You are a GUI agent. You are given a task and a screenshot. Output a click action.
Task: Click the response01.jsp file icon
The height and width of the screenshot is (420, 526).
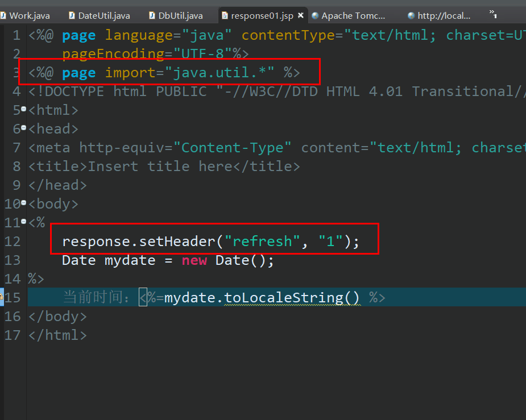225,15
